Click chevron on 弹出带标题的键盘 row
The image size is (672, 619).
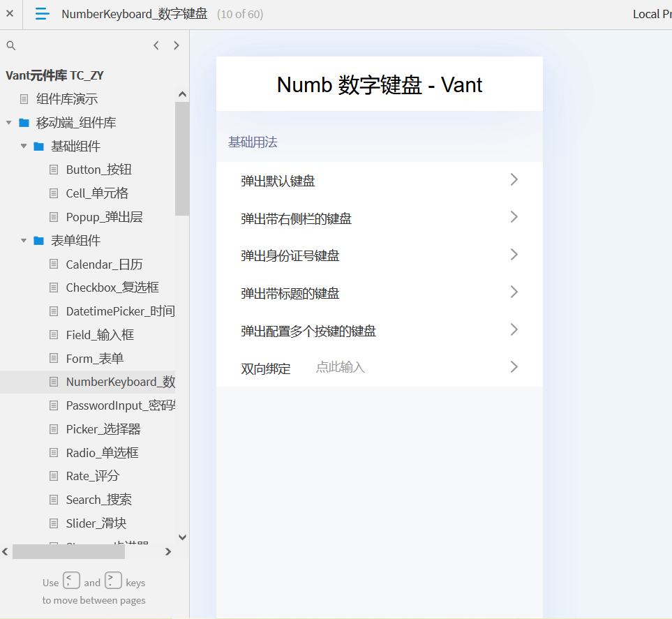pos(514,292)
